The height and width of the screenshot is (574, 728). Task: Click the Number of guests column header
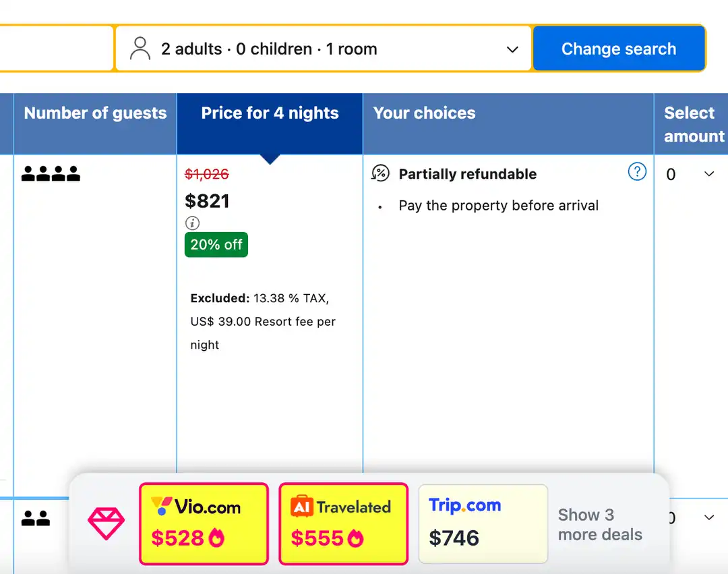(95, 113)
